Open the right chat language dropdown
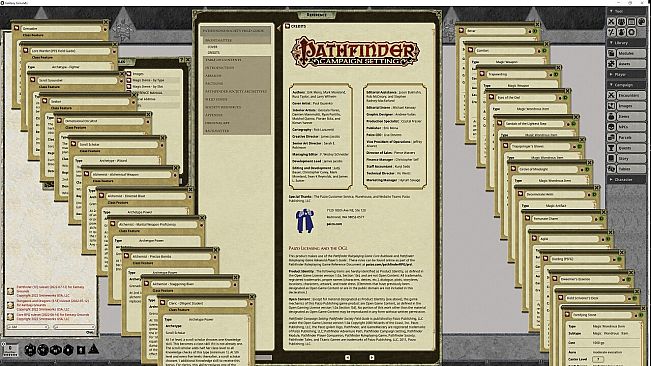The width and height of the screenshot is (651, 366). click(73, 327)
